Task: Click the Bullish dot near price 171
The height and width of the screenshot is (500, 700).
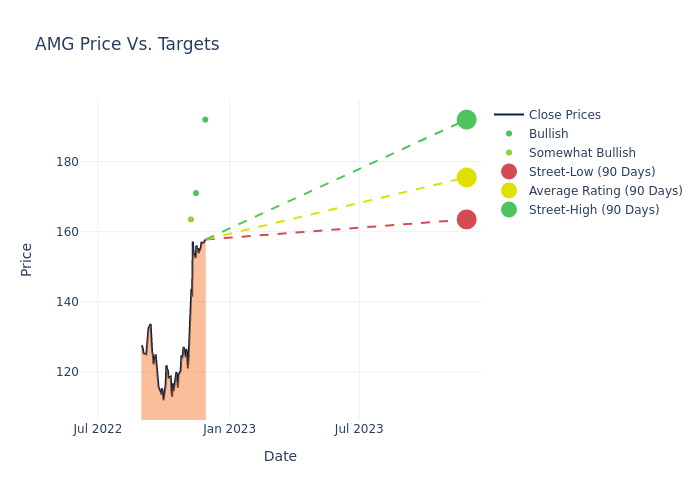Action: [x=196, y=193]
